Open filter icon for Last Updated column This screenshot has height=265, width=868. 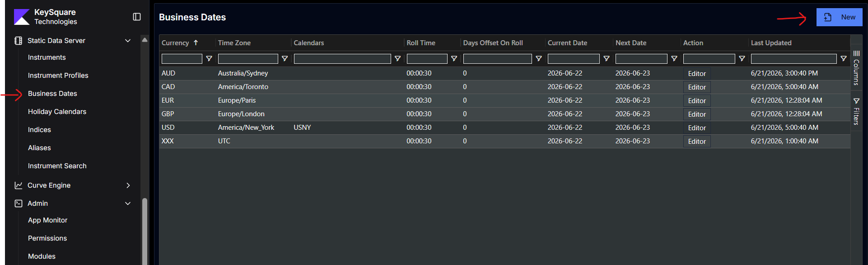coord(844,59)
